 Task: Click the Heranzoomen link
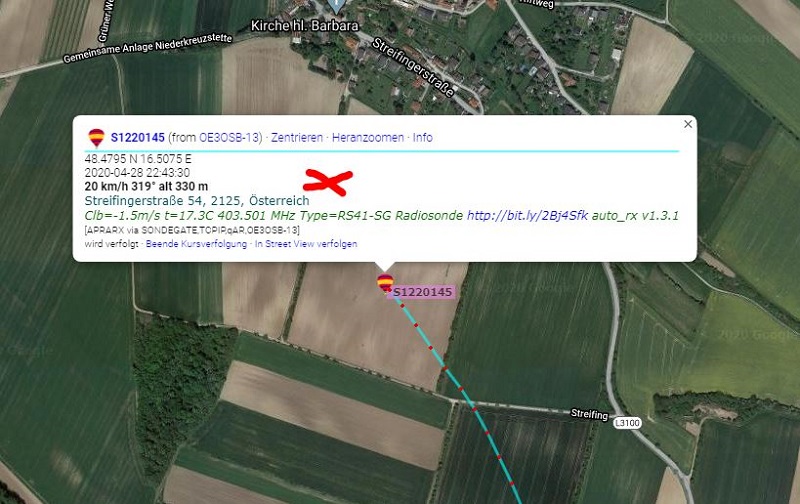[x=368, y=138]
